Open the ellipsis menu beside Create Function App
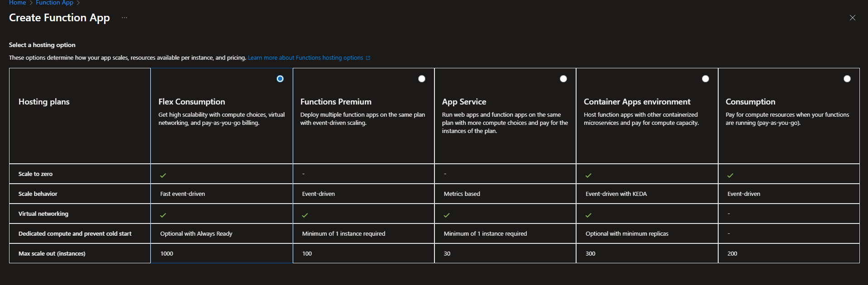 pyautogui.click(x=124, y=18)
